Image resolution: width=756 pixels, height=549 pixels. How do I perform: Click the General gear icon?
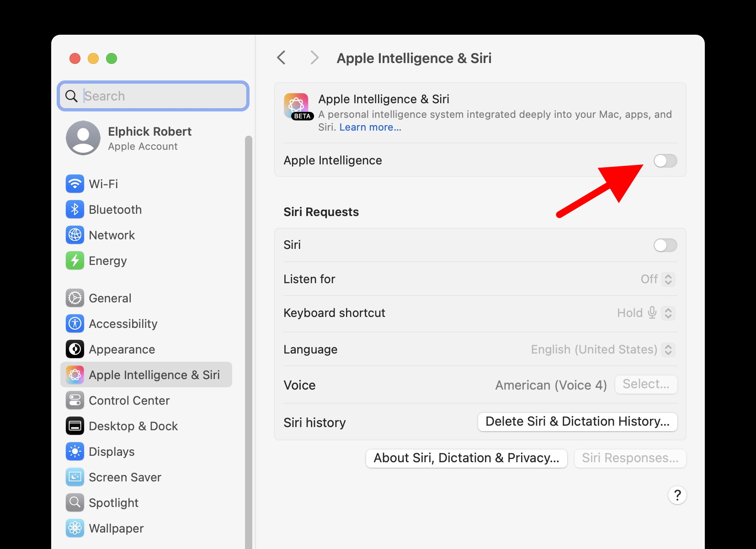coord(75,298)
